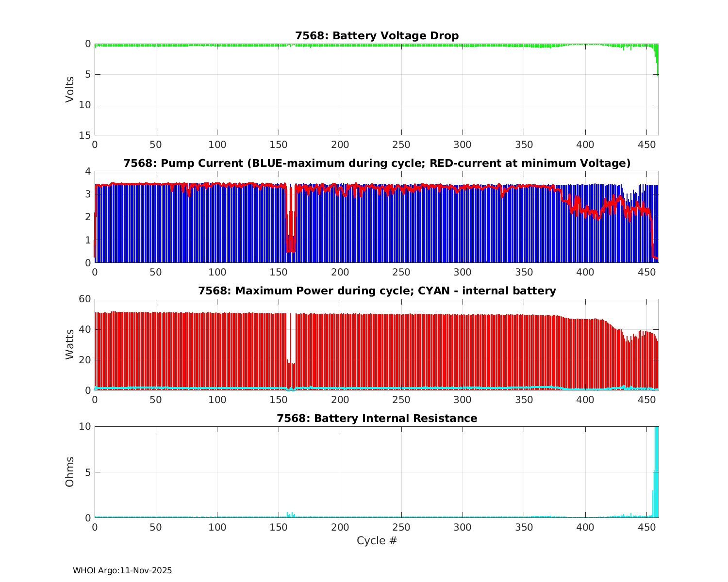The width and height of the screenshot is (728, 582).
Task: Select the 60 tick on the Watts axis
Action: 85,299
